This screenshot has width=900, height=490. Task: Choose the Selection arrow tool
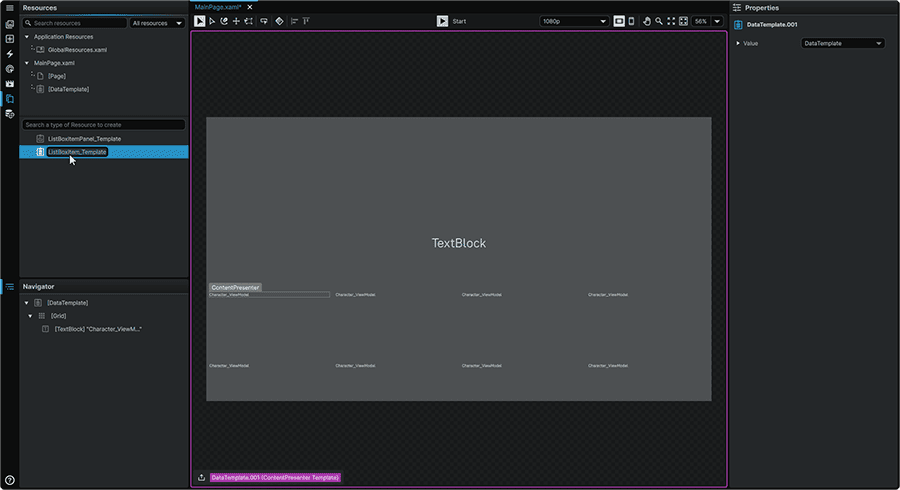tap(199, 21)
